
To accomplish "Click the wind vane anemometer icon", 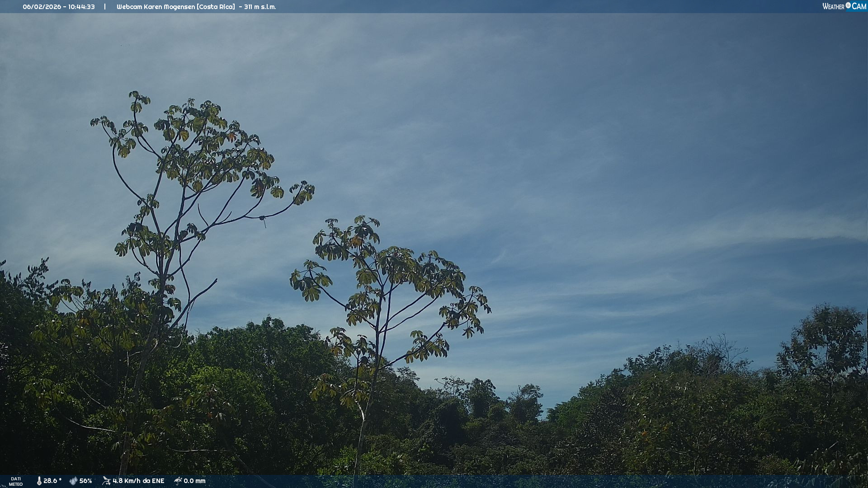I will tap(106, 481).
